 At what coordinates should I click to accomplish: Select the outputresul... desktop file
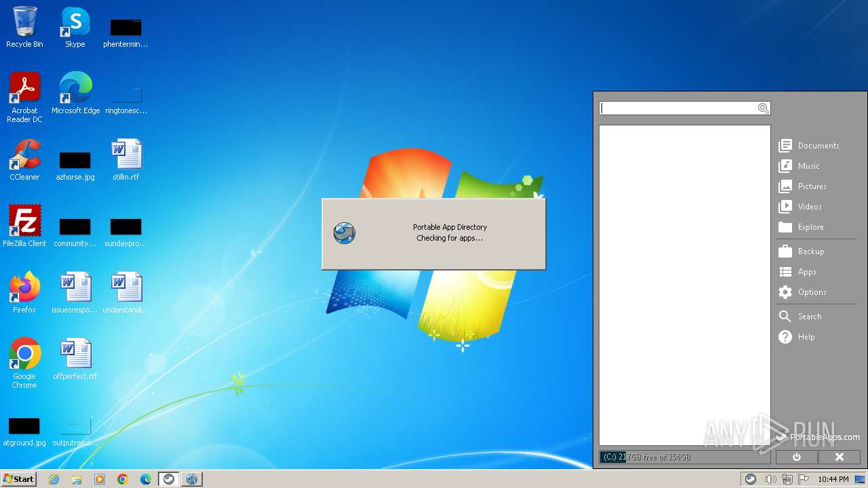75,431
